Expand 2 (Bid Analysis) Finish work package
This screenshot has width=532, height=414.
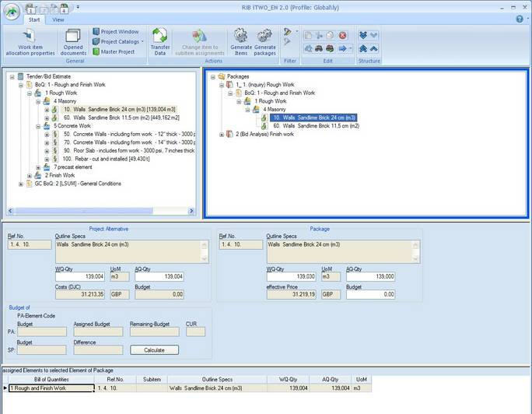222,135
